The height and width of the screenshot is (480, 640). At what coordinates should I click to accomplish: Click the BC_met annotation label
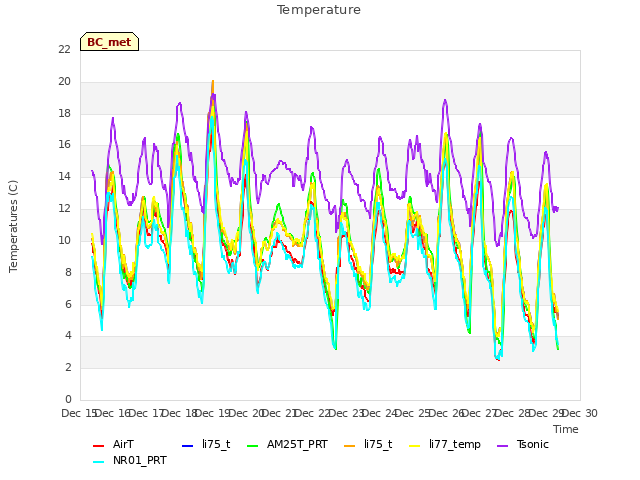[109, 42]
